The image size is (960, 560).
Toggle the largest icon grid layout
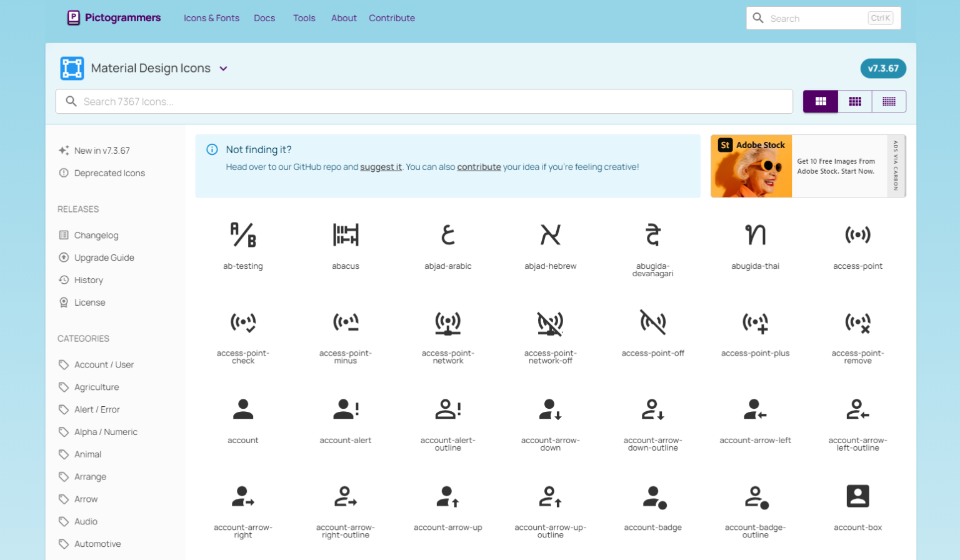(821, 101)
